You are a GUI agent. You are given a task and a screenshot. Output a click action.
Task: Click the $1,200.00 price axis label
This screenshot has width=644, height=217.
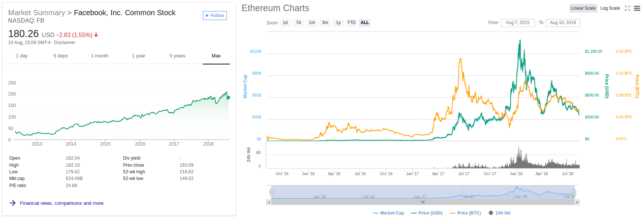(x=593, y=51)
